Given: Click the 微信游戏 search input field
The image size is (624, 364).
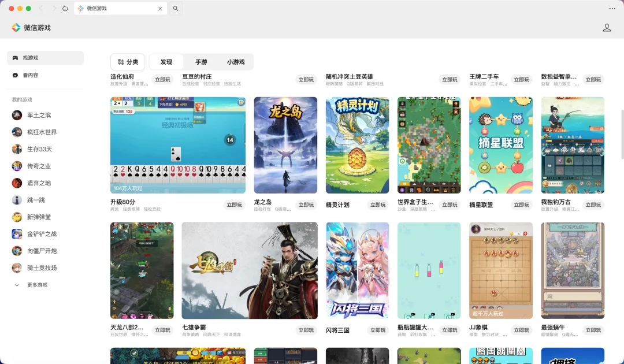Looking at the screenshot, I should (x=116, y=9).
